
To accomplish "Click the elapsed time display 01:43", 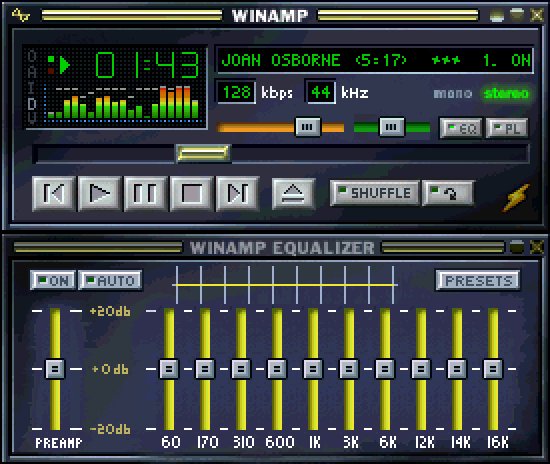I will (147, 65).
